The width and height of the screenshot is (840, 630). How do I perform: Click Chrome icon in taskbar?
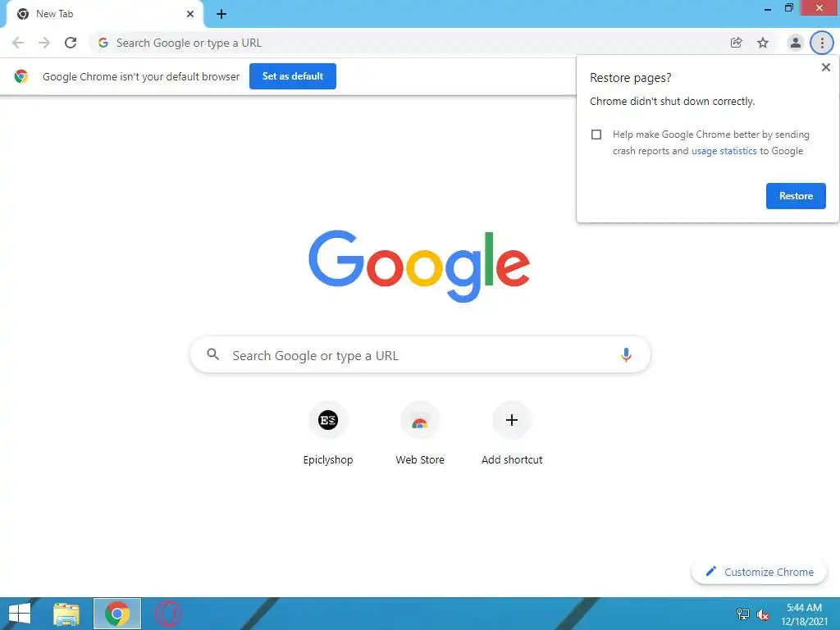116,614
